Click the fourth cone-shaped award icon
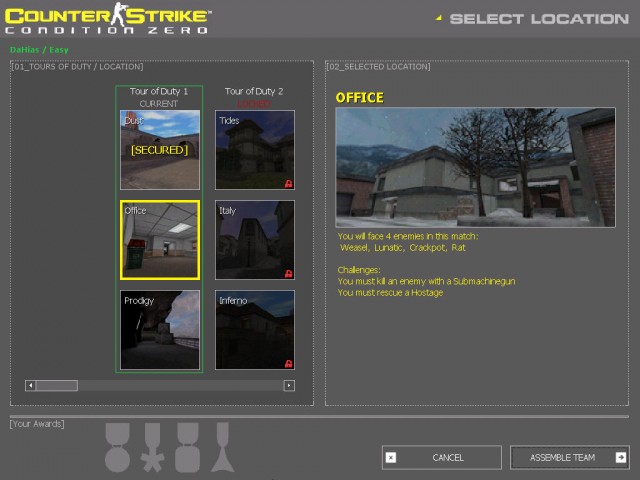Screen dimensions: 640x480 point(223,447)
